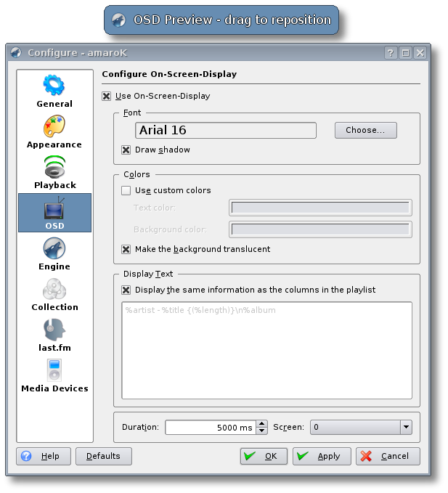
Task: Decrease duration with the down arrow
Action: point(262,431)
